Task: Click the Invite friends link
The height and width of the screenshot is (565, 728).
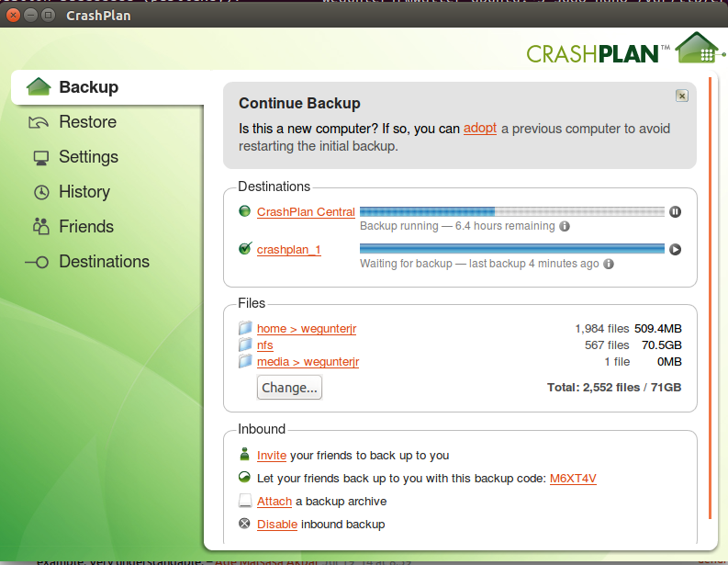Action: coord(272,456)
